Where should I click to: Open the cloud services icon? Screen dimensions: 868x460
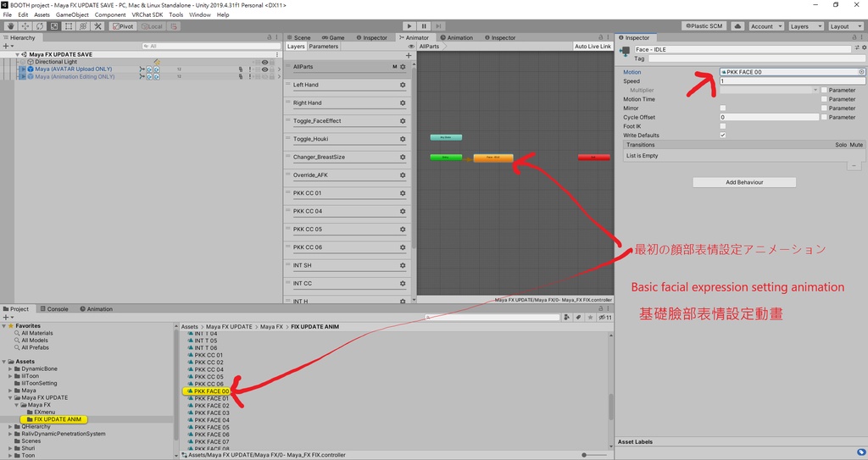[x=737, y=26]
